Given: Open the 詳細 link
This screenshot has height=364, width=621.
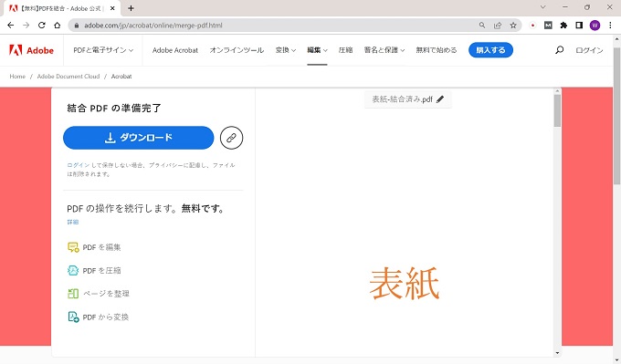Looking at the screenshot, I should tap(73, 222).
